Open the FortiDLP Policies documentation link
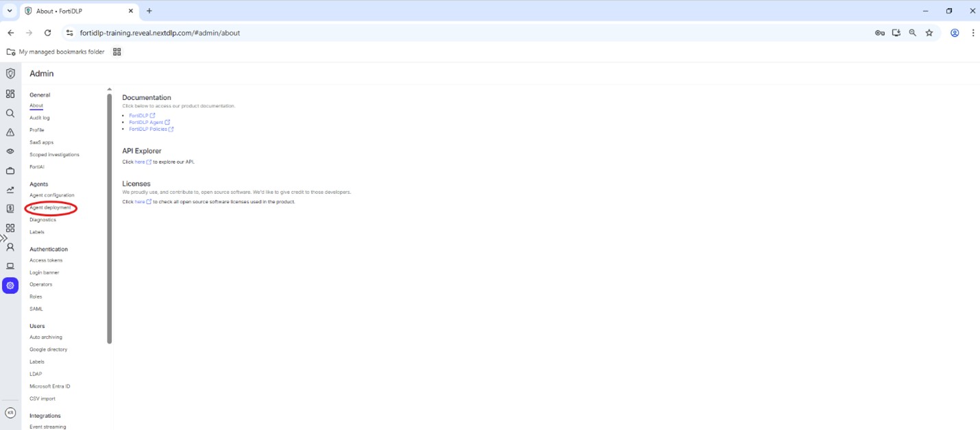Viewport: 980px width, 430px height. (148, 129)
